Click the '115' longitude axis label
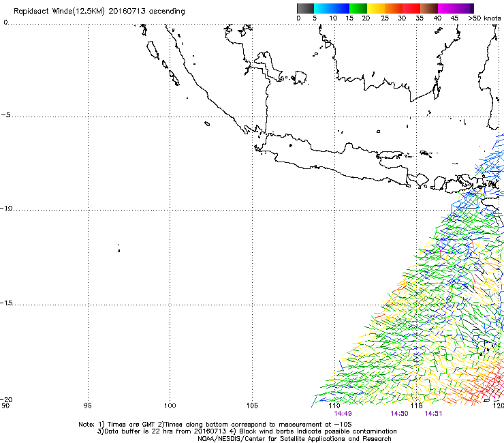 [417, 406]
